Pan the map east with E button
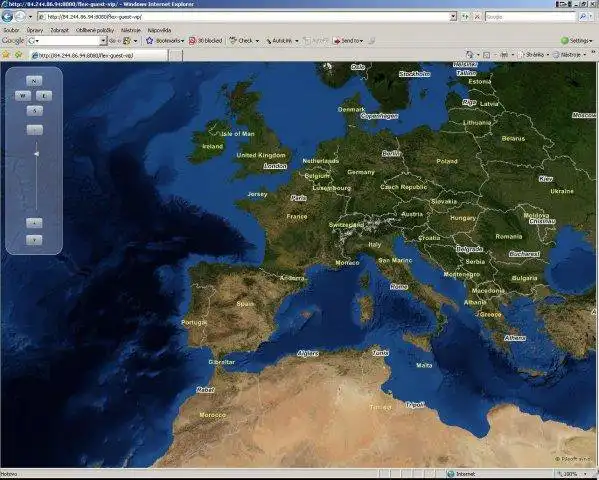Viewport: 599px width, 480px height. pyautogui.click(x=44, y=96)
